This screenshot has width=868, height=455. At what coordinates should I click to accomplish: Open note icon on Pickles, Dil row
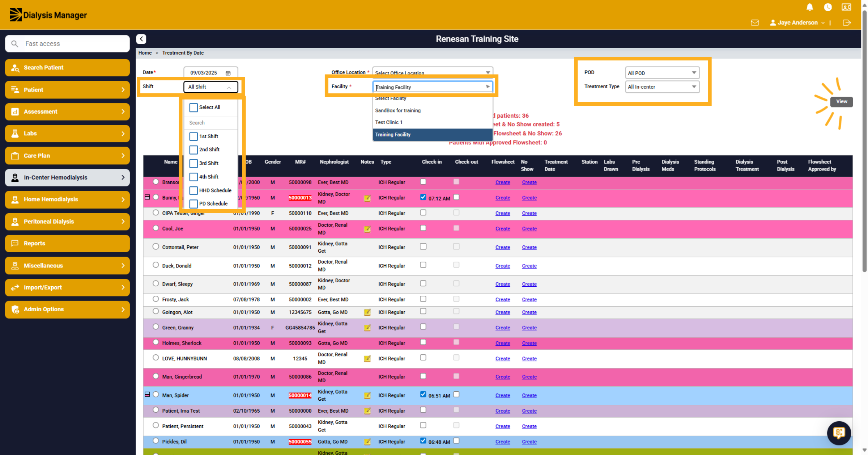click(x=367, y=442)
